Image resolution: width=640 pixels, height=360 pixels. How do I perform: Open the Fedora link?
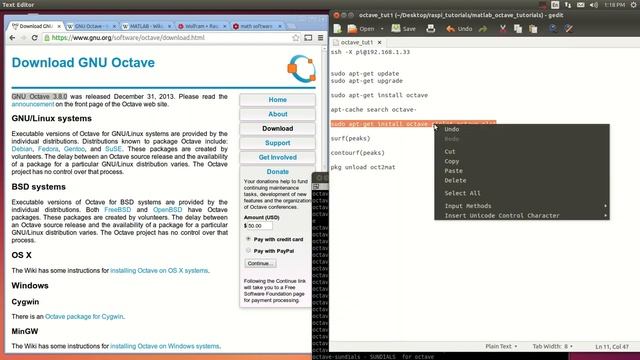point(48,149)
